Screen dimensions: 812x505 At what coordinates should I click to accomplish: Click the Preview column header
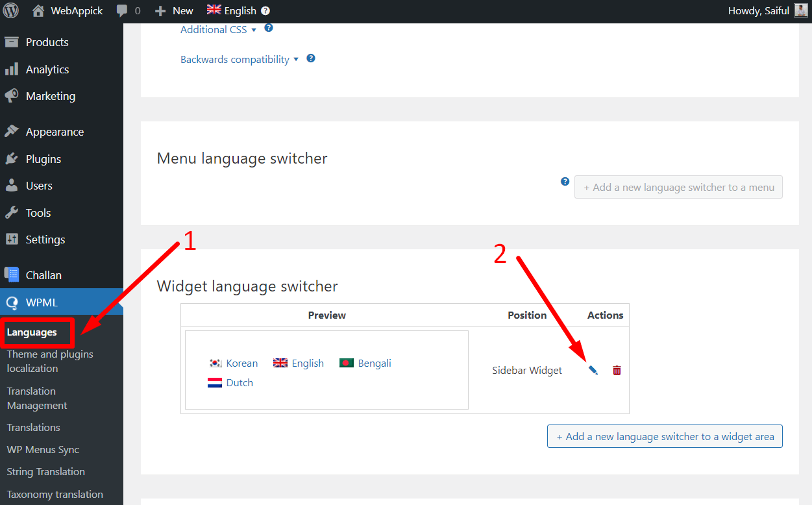327,315
